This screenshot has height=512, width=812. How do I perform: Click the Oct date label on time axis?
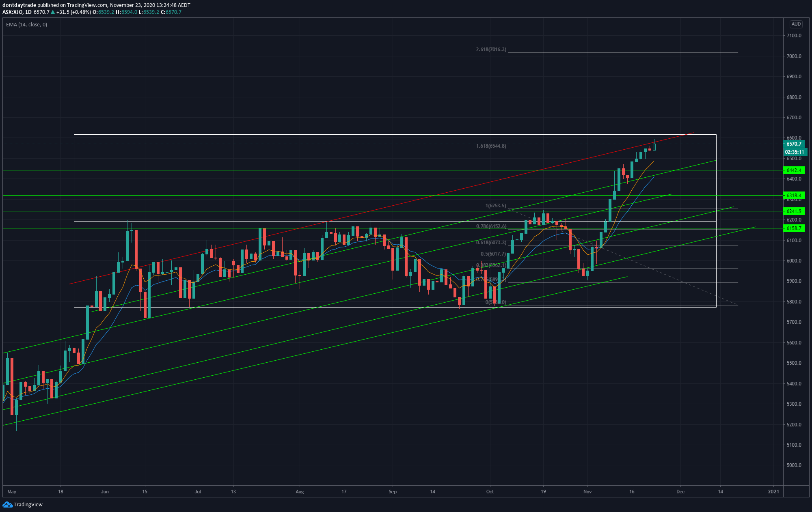[x=490, y=492]
